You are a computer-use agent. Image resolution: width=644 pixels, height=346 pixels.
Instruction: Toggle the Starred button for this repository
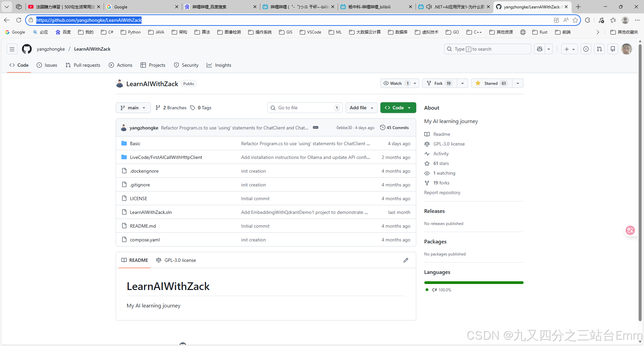491,83
